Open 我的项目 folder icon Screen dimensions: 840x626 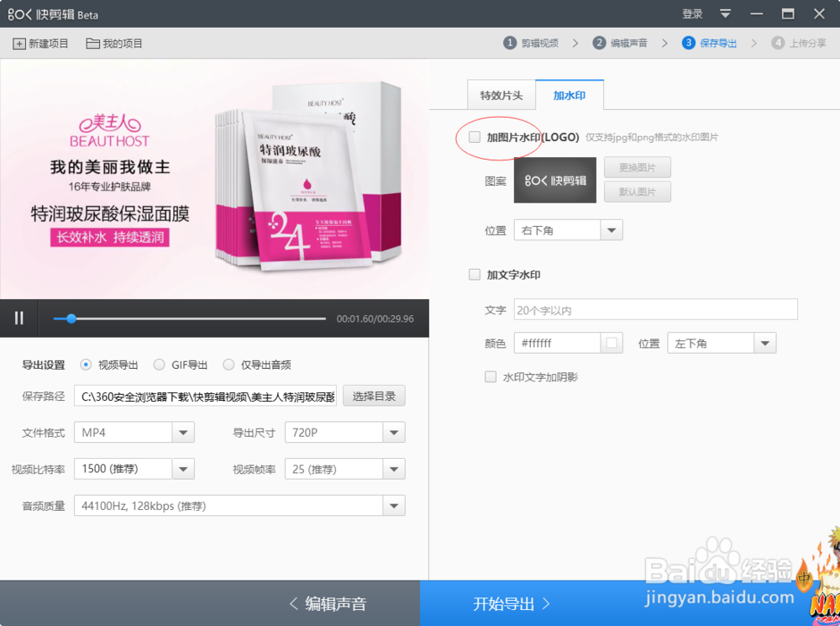(92, 43)
